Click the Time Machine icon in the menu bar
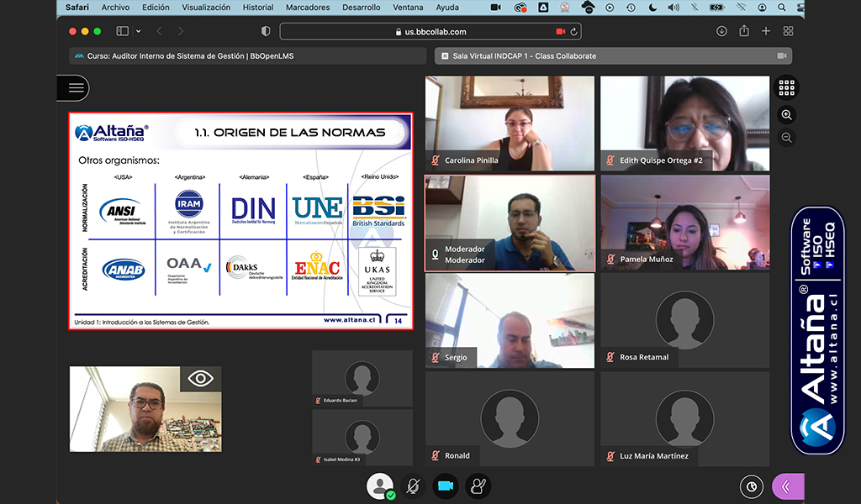 point(631,7)
